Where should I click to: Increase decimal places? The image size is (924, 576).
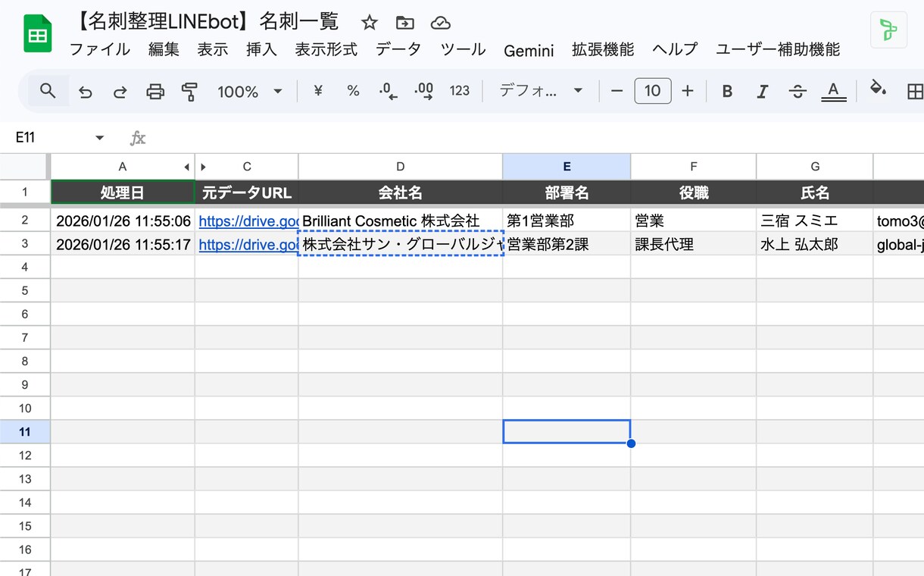tap(423, 92)
